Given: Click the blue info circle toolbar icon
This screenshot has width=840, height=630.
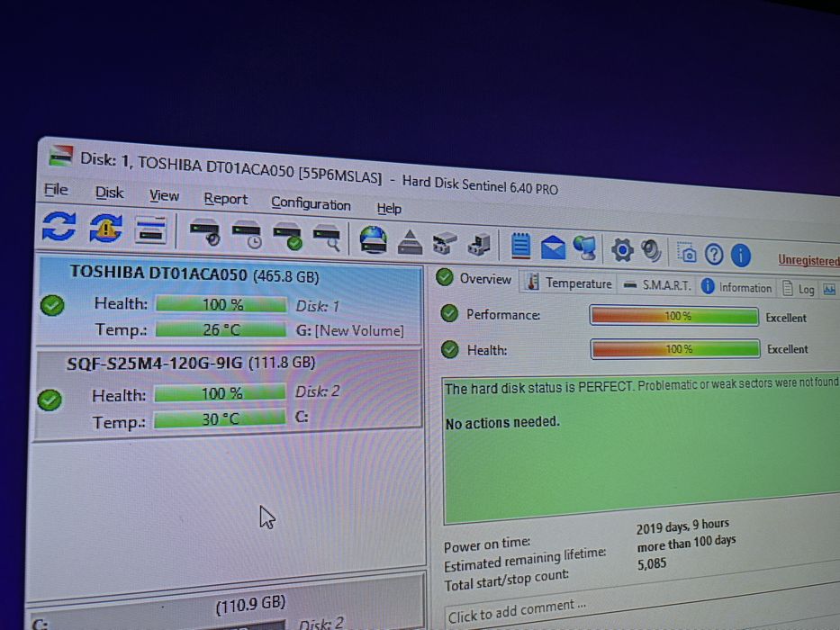Looking at the screenshot, I should click(740, 256).
